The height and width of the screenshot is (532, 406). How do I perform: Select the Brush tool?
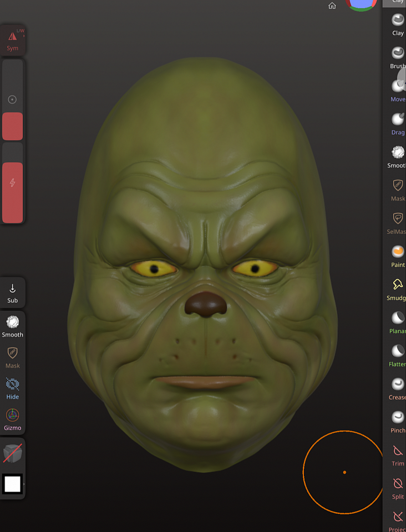click(398, 57)
